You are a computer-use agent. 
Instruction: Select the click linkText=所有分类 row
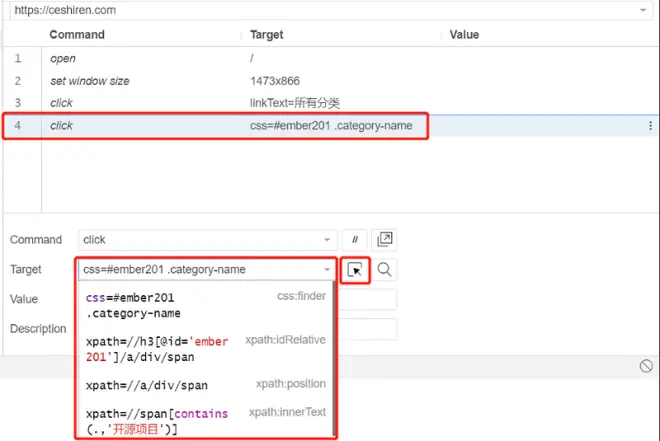click(330, 103)
